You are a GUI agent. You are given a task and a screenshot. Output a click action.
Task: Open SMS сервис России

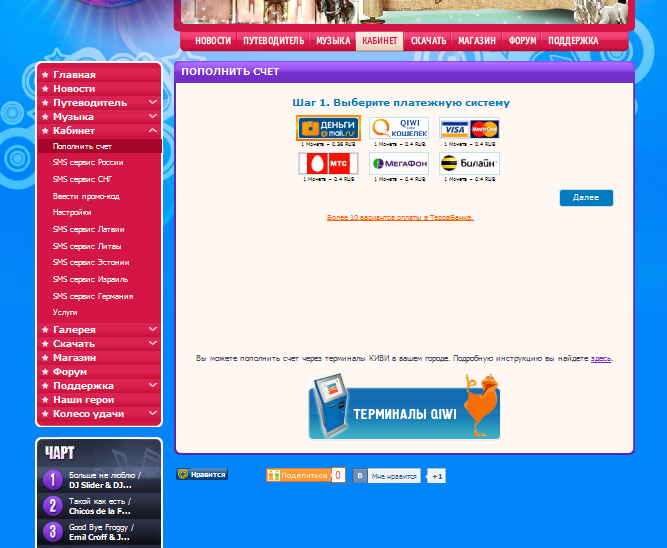point(88,163)
